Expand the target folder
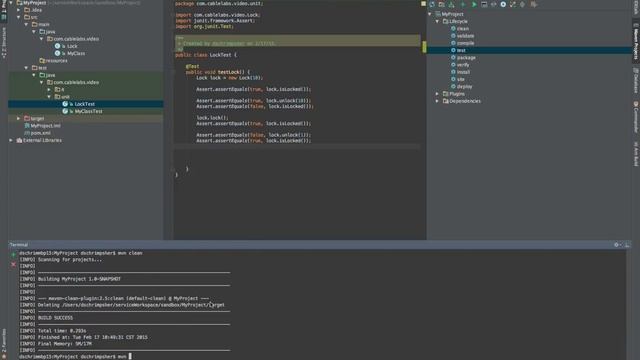 coord(19,118)
